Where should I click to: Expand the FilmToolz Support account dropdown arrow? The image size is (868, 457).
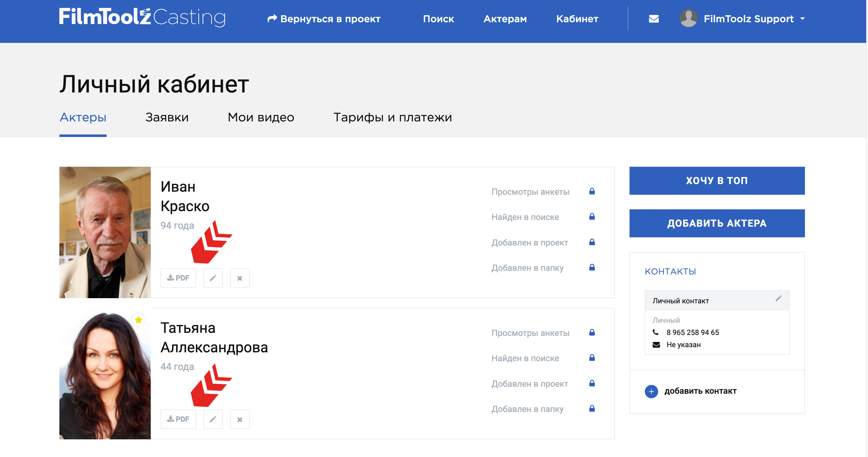802,19
